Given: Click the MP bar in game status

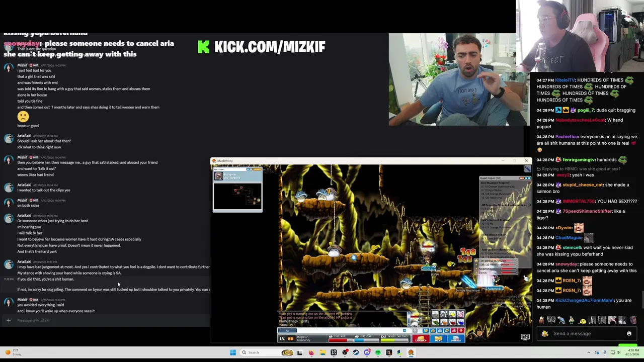Looking at the screenshot, I should click(367, 340).
